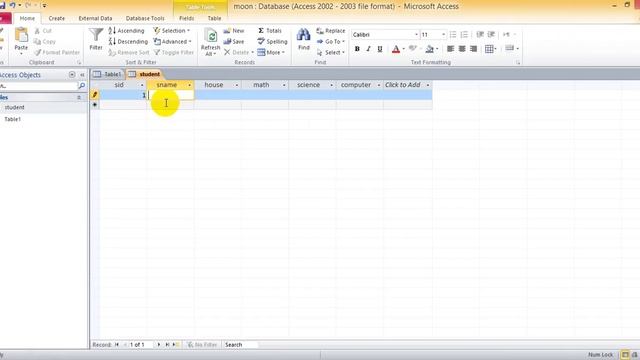The height and width of the screenshot is (360, 640).
Task: Open the Create ribbon tab
Action: [x=56, y=18]
